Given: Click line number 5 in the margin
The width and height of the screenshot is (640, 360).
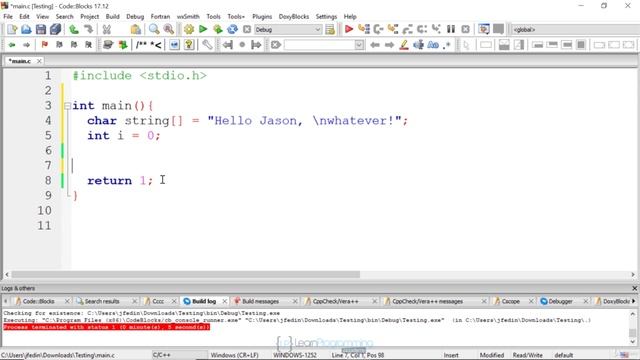Looking at the screenshot, I should point(48,136).
